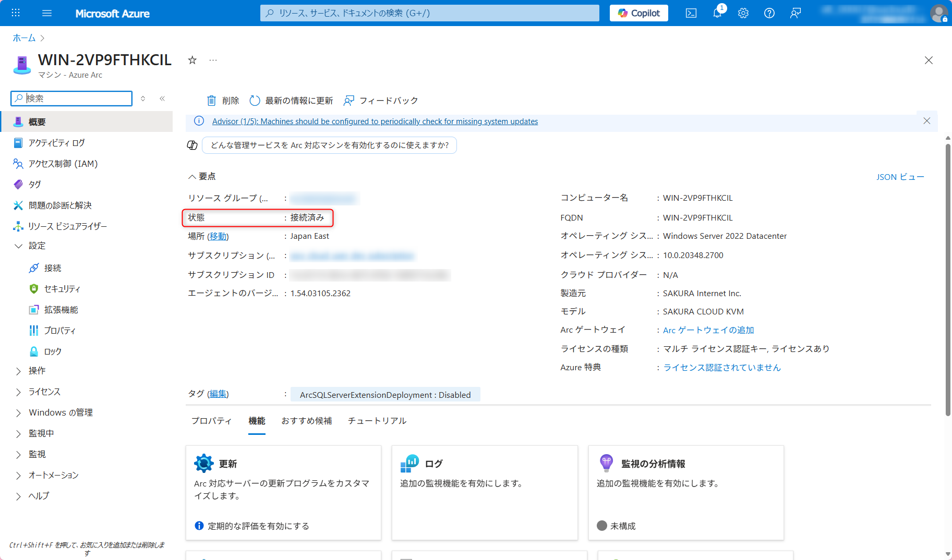This screenshot has width=952, height=560.
Task: Open portal settings via the gear icon
Action: 743,13
